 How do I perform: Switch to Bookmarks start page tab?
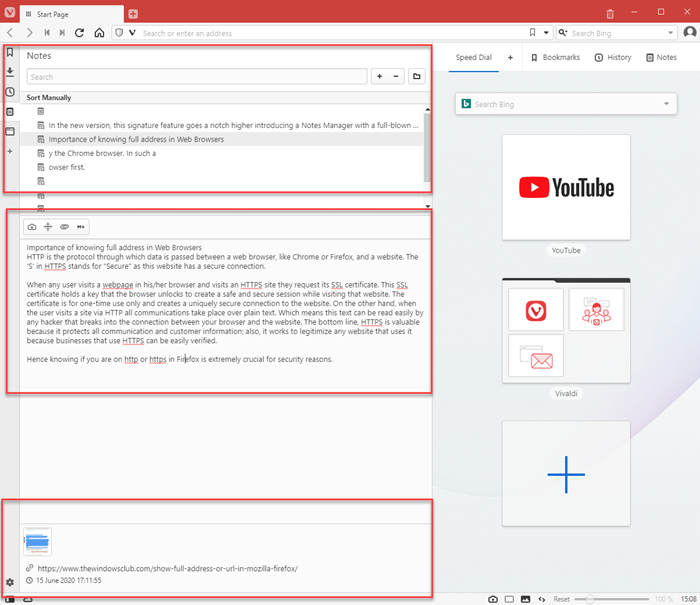click(555, 58)
